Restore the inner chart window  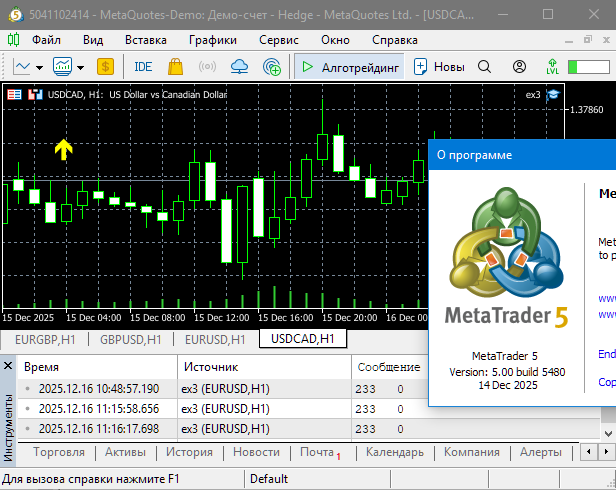click(x=588, y=40)
